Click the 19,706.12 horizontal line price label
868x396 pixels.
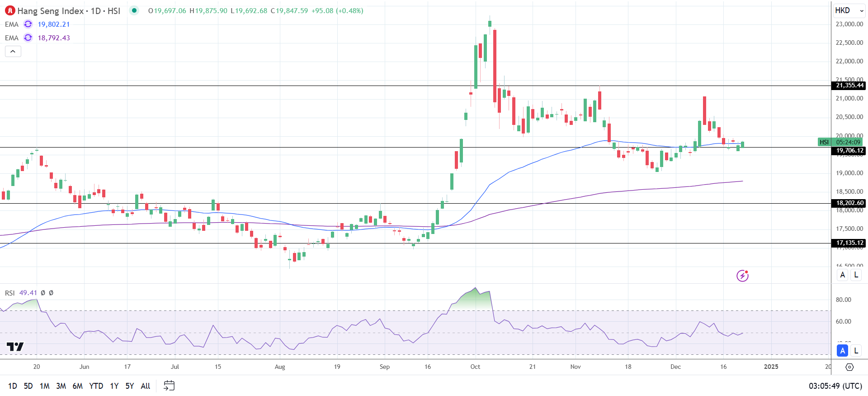pos(849,151)
